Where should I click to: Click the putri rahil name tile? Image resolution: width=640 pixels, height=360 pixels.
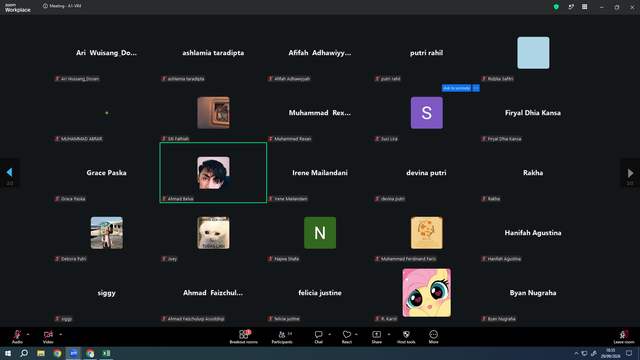427,53
